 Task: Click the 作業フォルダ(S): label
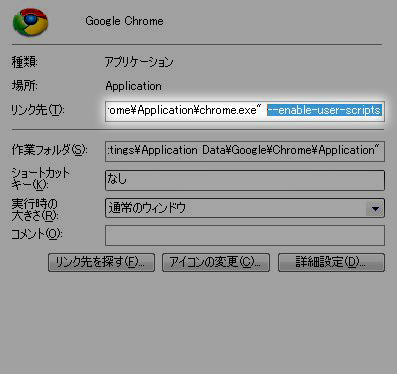[x=49, y=150]
